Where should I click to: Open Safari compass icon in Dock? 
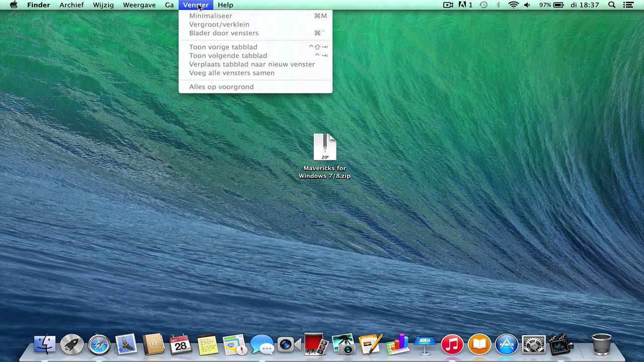point(99,344)
